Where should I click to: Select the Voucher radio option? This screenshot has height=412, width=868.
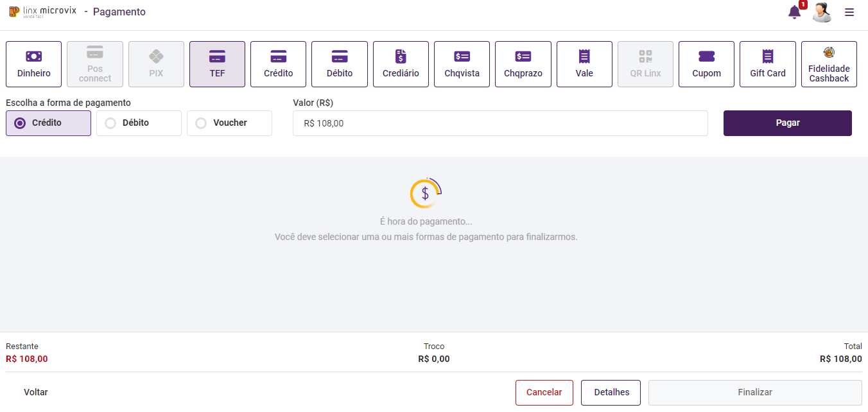(201, 123)
